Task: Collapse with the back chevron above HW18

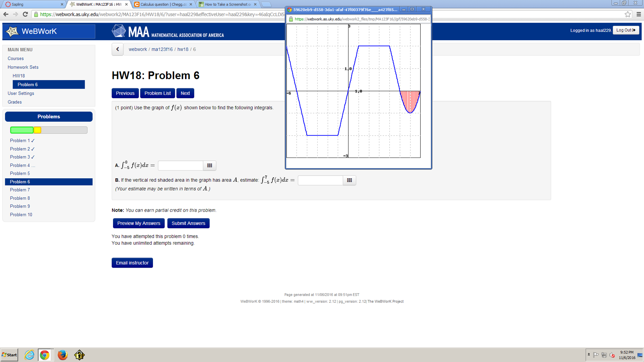Action: click(x=117, y=49)
